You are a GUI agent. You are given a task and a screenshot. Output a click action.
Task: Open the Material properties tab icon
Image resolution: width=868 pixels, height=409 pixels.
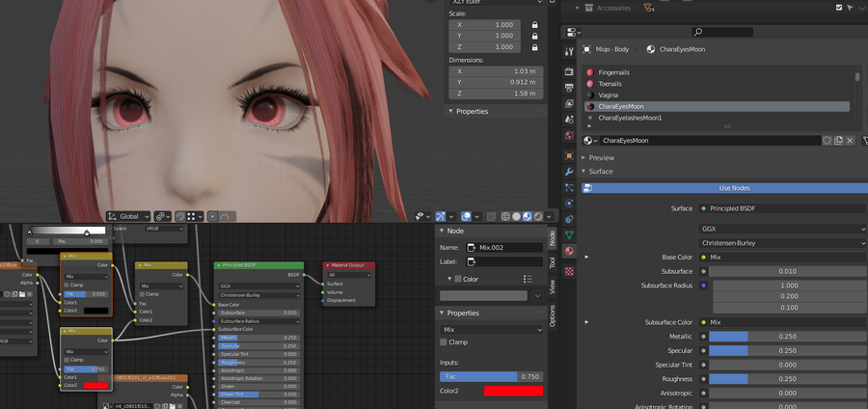click(x=569, y=251)
